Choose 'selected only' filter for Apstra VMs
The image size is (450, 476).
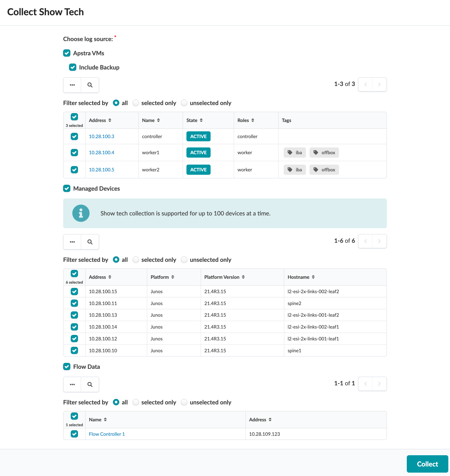[x=136, y=103]
